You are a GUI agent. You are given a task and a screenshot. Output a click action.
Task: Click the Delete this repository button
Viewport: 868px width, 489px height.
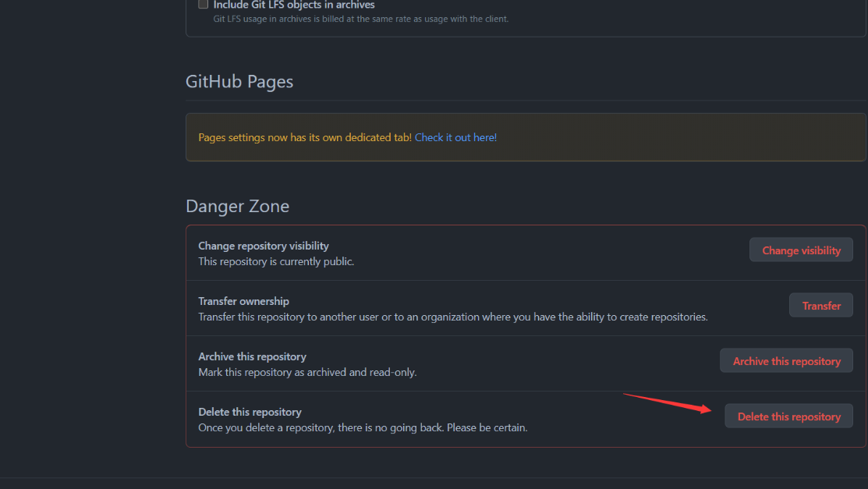pyautogui.click(x=788, y=416)
